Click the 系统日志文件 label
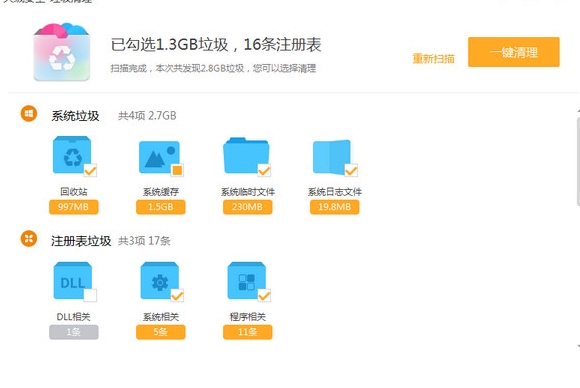This screenshot has height=388, width=580. coord(335,192)
